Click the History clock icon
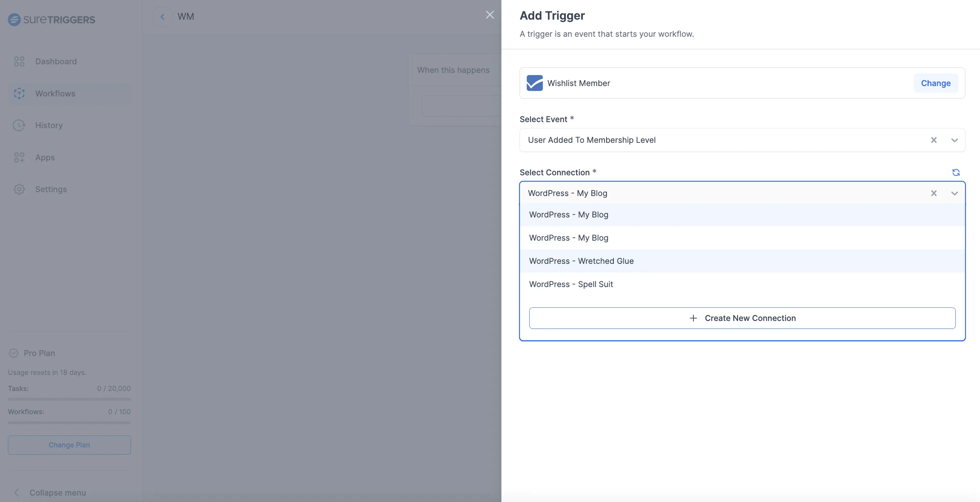 pyautogui.click(x=19, y=125)
